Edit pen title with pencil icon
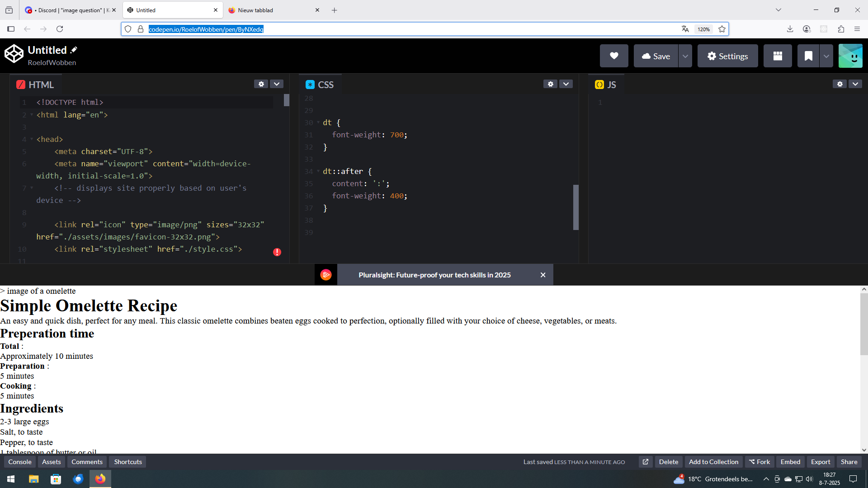 click(x=74, y=50)
